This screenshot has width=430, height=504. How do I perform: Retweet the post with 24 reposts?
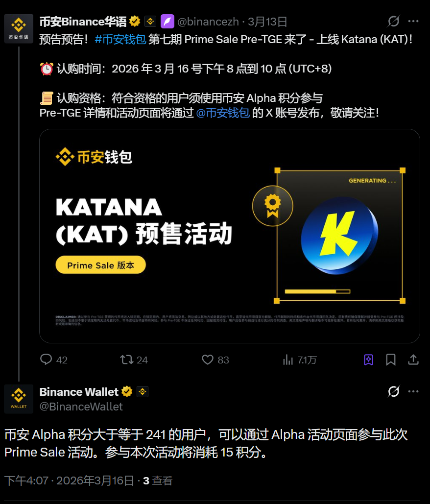[x=127, y=360]
